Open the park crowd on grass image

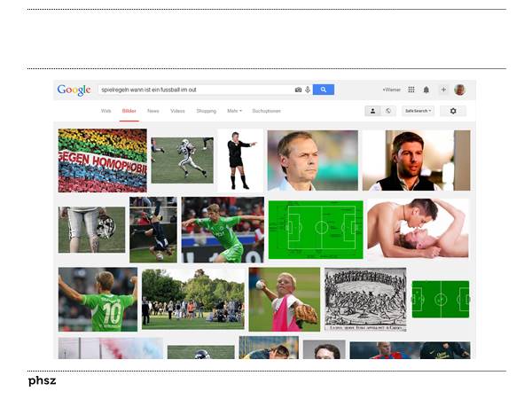click(192, 299)
